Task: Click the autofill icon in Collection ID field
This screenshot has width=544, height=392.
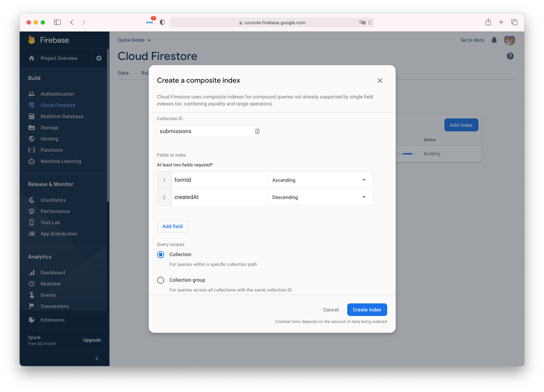Action: [257, 131]
